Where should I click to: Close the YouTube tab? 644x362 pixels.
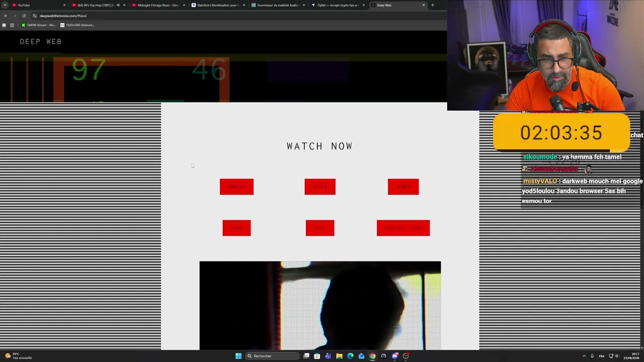point(64,5)
